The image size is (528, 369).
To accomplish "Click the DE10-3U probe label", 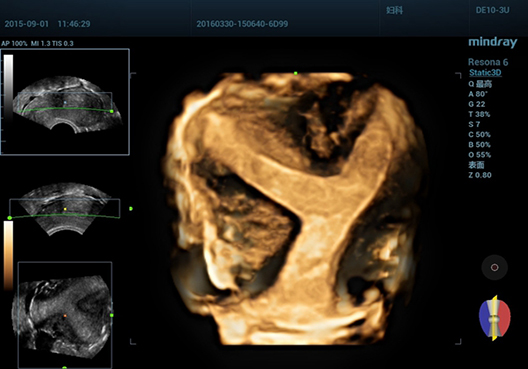I will point(492,10).
